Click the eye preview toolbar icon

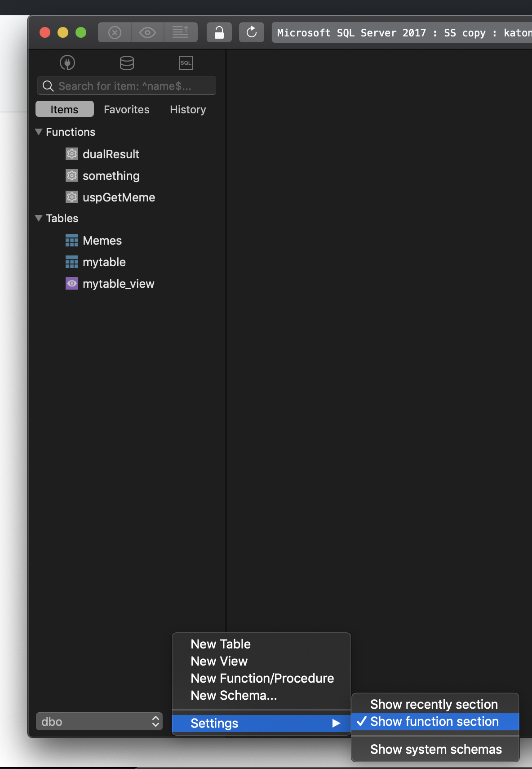(x=148, y=32)
